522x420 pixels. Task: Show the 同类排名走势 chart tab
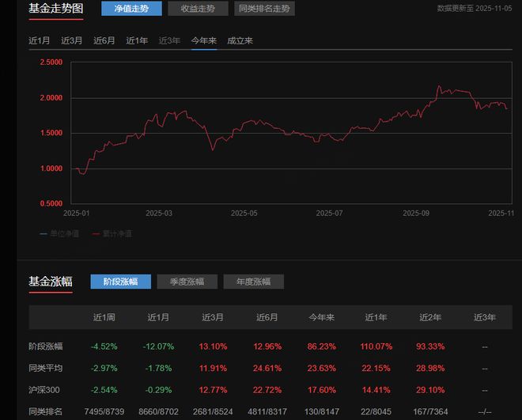[264, 9]
